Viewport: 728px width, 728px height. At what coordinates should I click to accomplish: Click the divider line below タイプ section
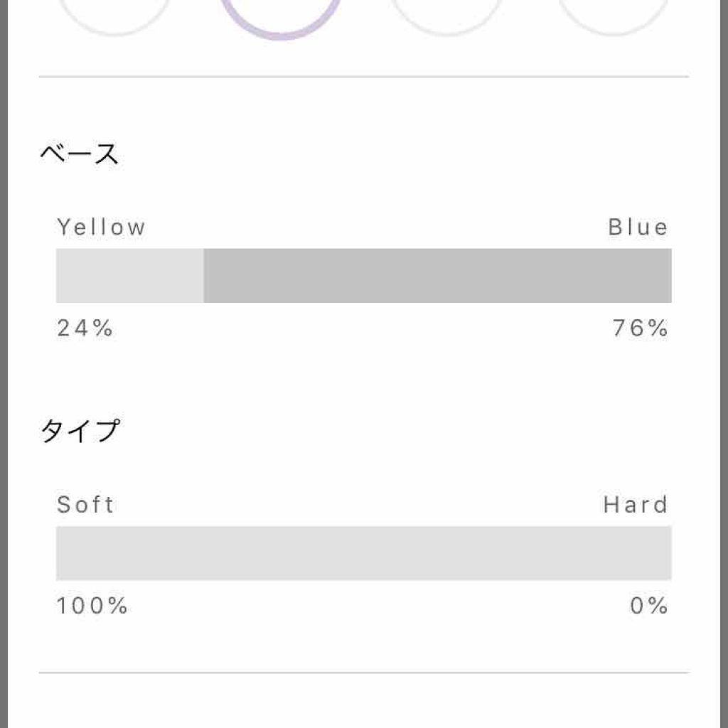pos(364,672)
